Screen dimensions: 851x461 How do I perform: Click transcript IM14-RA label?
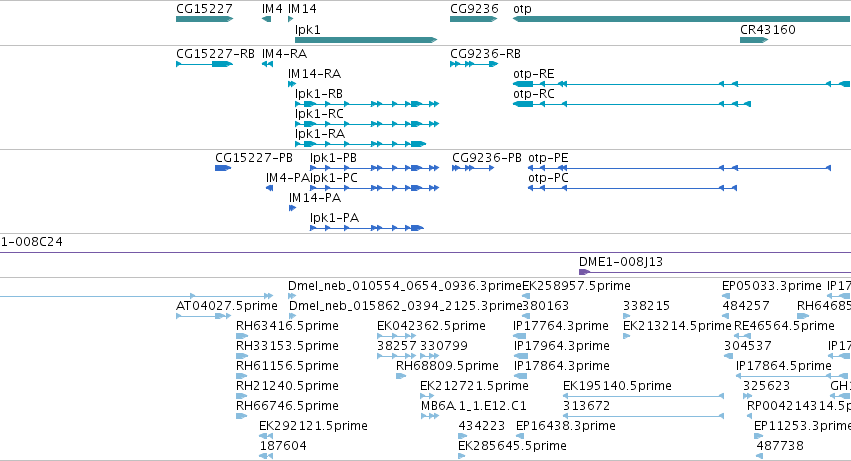tap(314, 74)
